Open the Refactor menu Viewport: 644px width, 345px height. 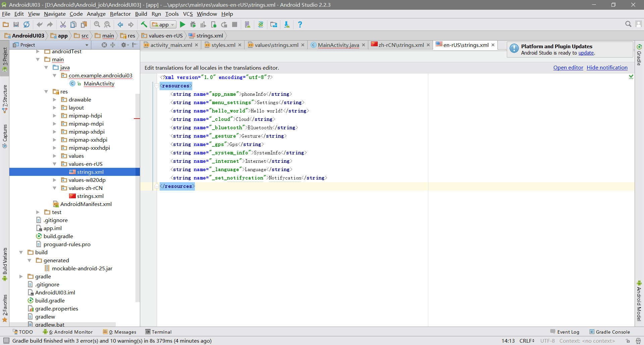pyautogui.click(x=120, y=14)
